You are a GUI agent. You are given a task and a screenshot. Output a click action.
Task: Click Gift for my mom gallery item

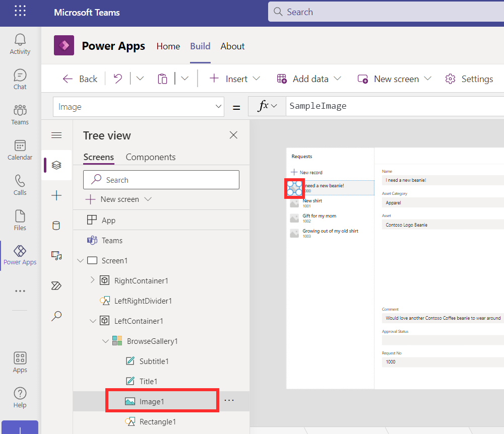pyautogui.click(x=331, y=218)
